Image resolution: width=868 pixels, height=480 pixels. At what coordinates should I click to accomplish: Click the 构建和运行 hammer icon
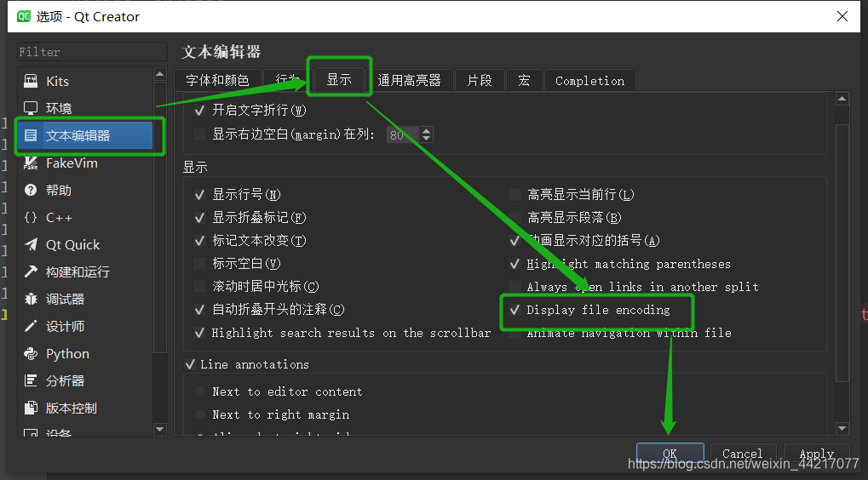(31, 271)
